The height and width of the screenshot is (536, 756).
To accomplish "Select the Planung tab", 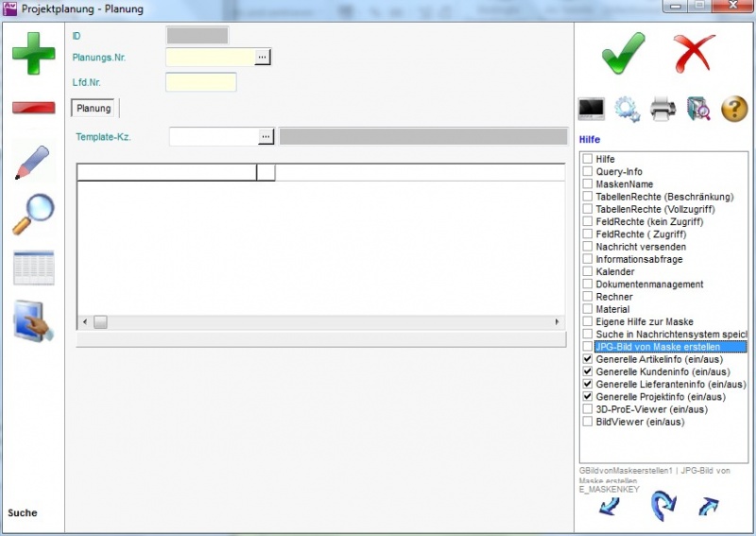I will [94, 109].
